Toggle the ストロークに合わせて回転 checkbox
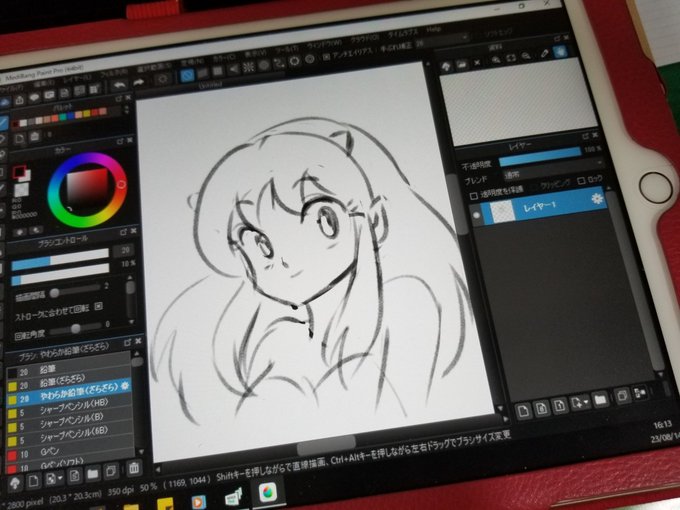The image size is (680, 510). [98, 306]
